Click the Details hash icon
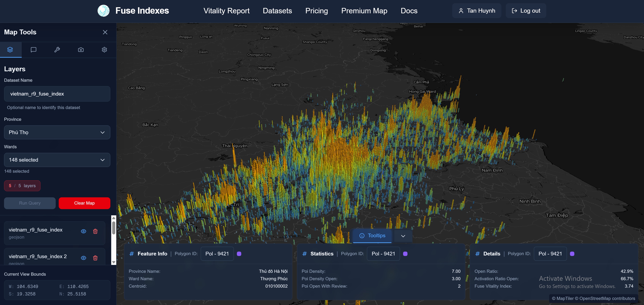The width and height of the screenshot is (644, 305). tap(477, 254)
